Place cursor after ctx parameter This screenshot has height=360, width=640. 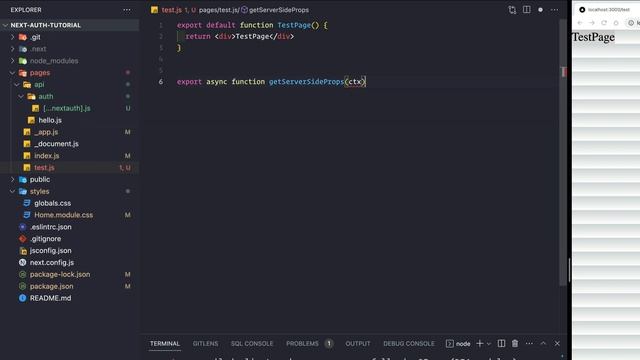pos(362,82)
